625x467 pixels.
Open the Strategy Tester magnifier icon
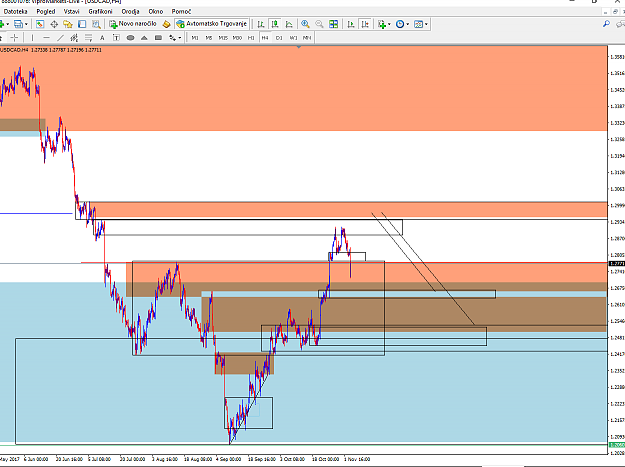click(96, 24)
